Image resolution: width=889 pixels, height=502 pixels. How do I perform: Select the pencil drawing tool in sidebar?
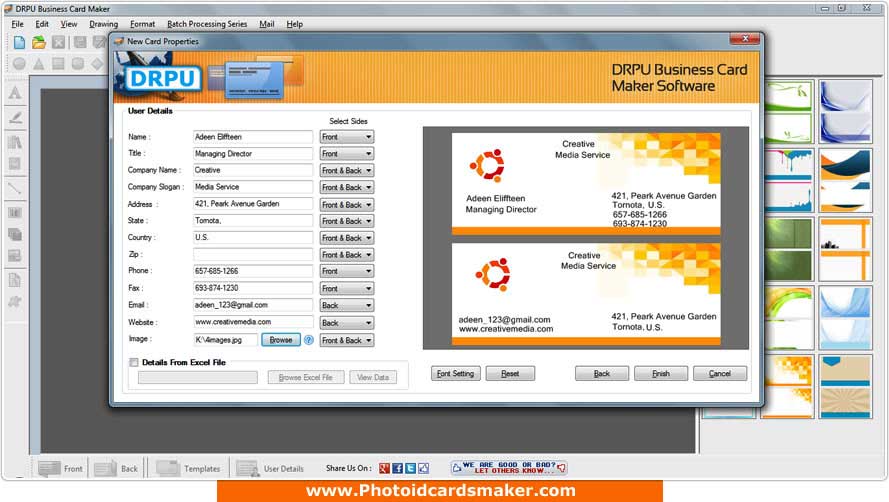[x=15, y=118]
